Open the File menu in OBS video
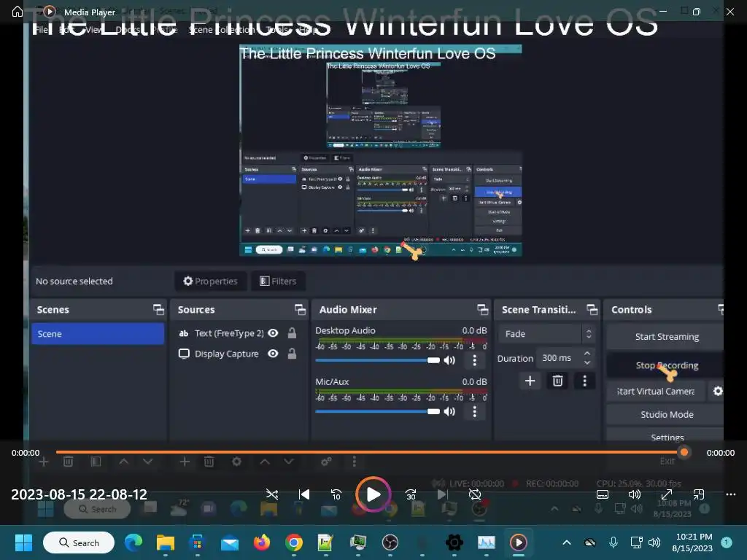 click(x=41, y=29)
